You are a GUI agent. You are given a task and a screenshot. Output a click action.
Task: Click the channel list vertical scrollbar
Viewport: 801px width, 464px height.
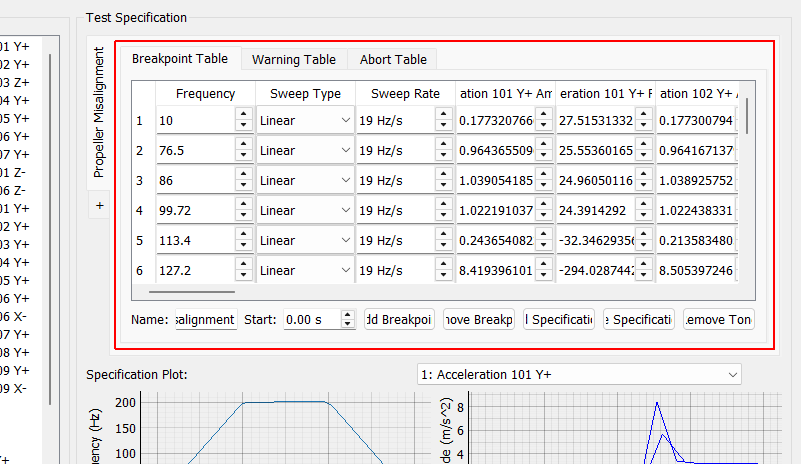pos(50,229)
